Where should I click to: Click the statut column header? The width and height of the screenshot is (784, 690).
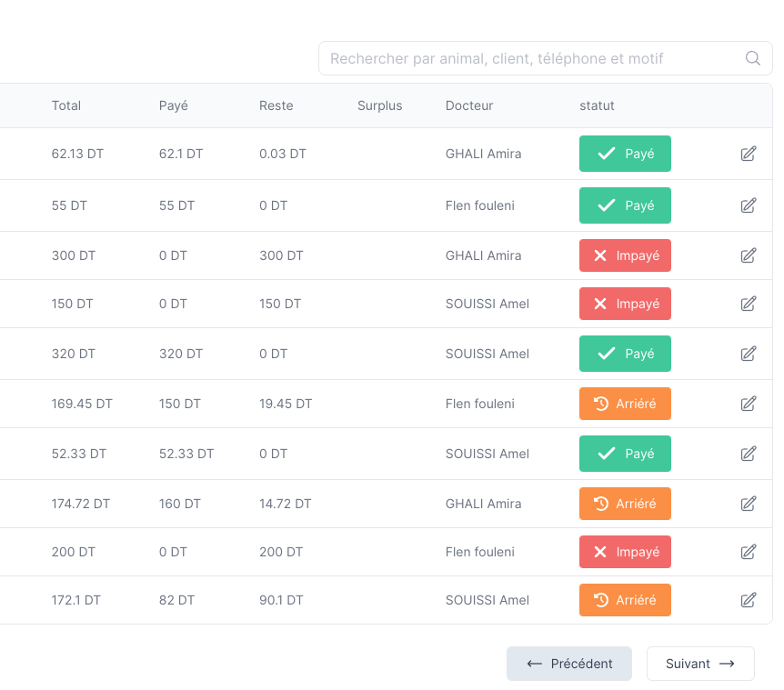pyautogui.click(x=597, y=105)
